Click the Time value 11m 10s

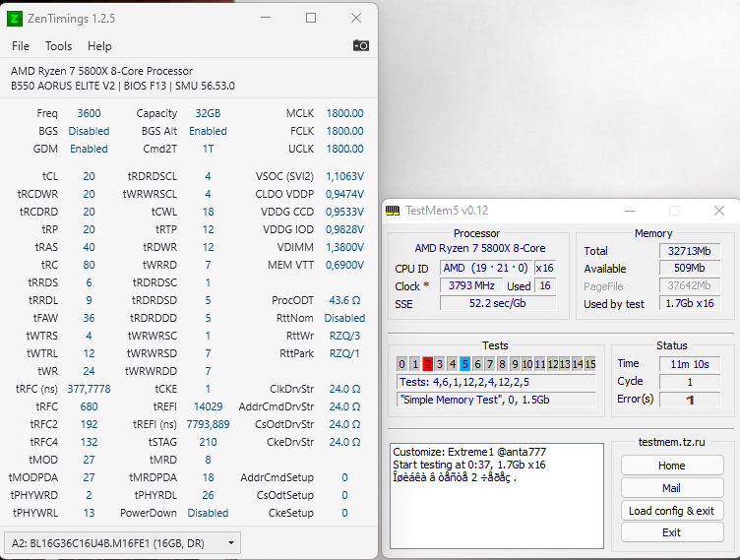point(690,364)
